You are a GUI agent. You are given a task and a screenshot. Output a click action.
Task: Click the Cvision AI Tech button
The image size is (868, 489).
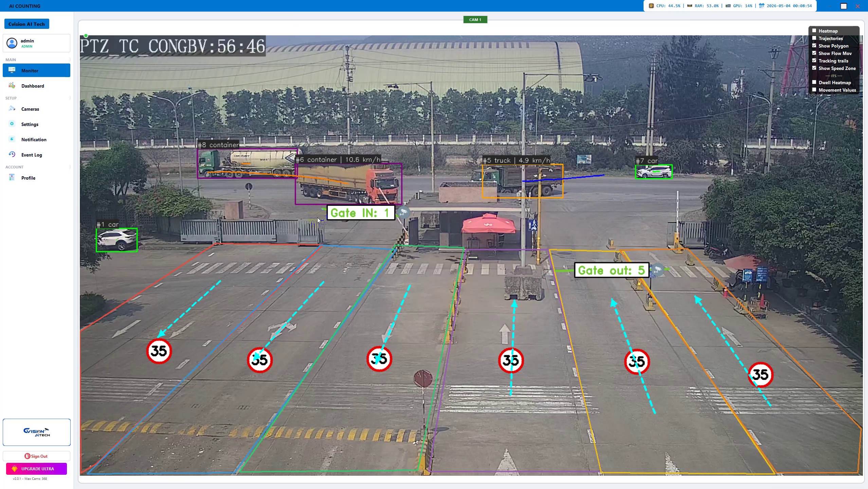pos(26,24)
